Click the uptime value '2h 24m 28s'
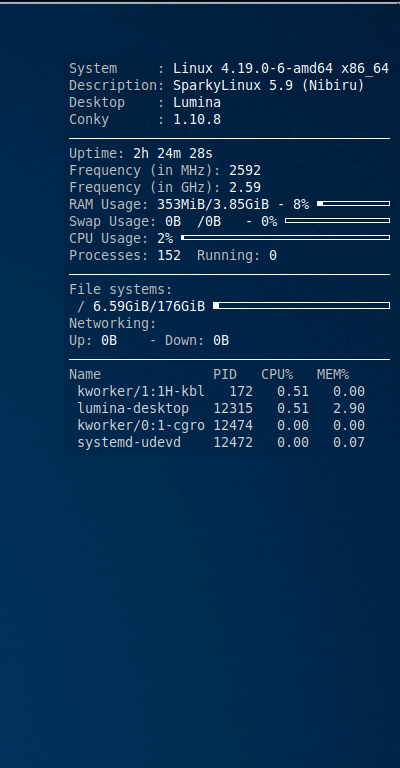The width and height of the screenshot is (400, 768). click(x=173, y=154)
